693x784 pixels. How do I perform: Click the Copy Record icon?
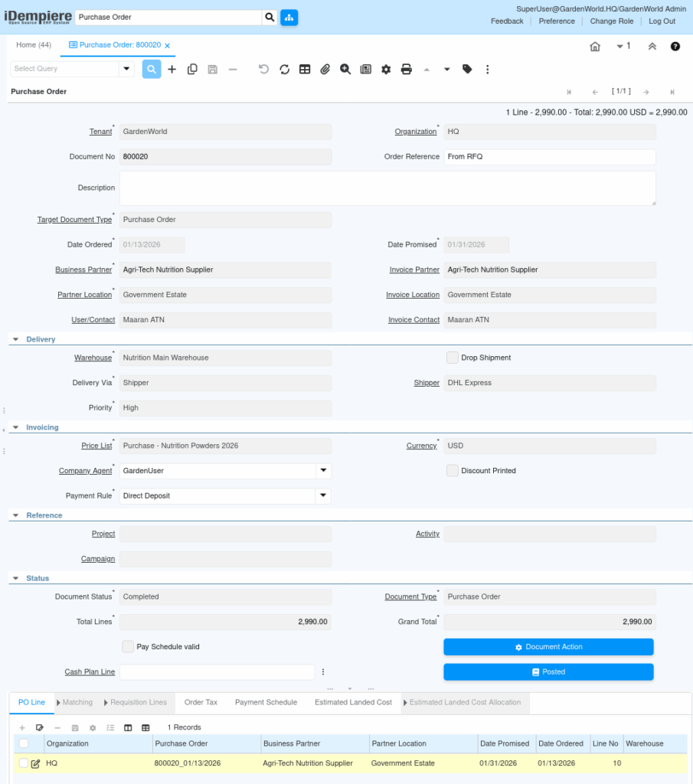pyautogui.click(x=192, y=69)
